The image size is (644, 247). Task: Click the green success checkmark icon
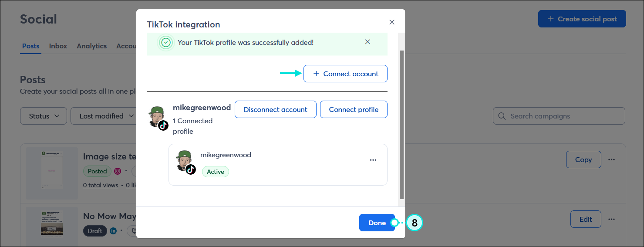(x=165, y=42)
